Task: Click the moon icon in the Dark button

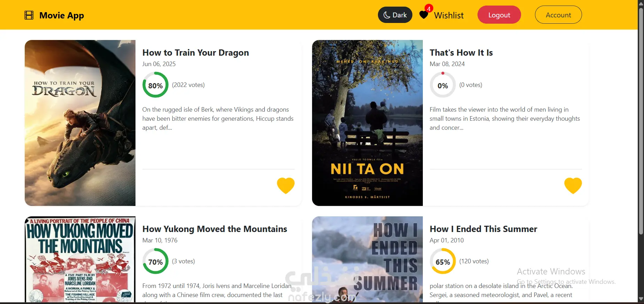Action: (387, 15)
